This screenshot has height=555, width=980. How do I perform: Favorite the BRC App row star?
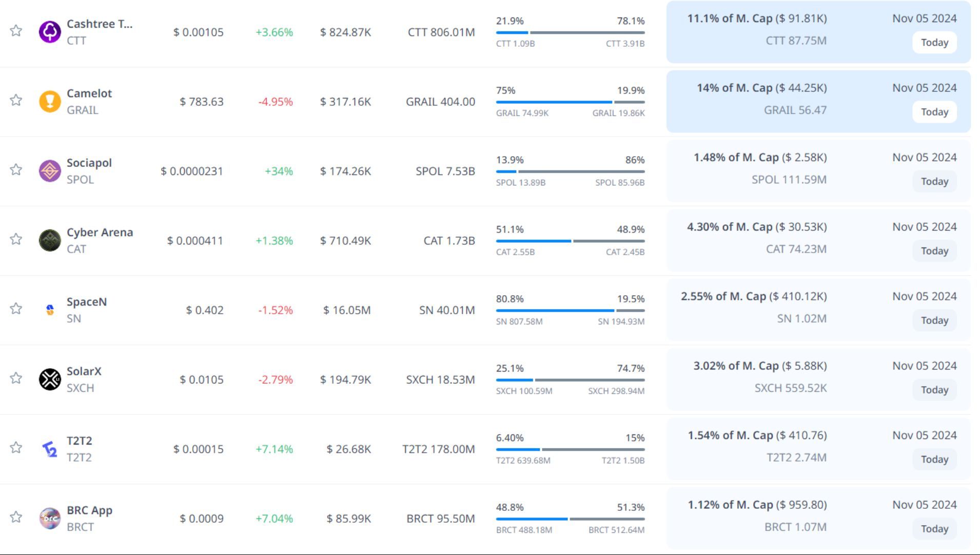click(16, 517)
